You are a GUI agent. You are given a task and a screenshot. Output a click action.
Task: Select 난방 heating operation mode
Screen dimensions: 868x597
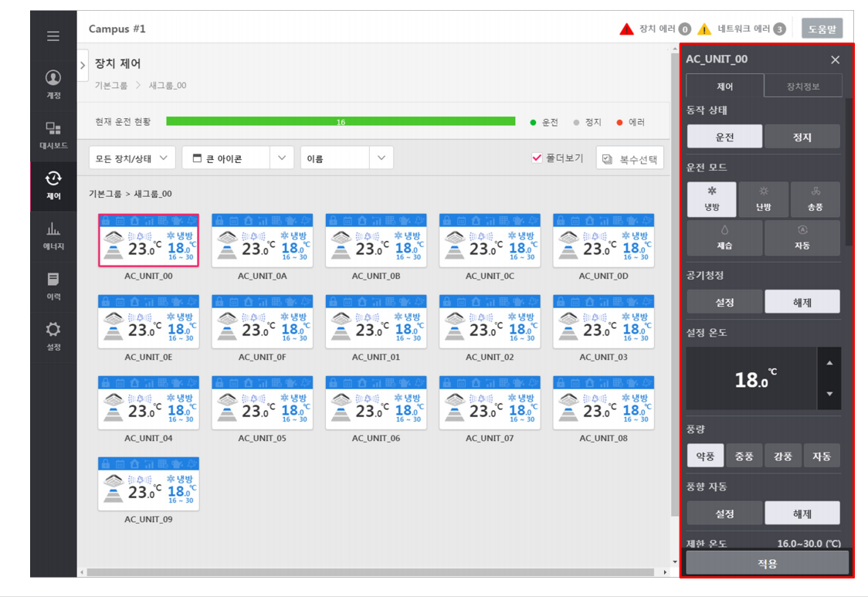(763, 199)
